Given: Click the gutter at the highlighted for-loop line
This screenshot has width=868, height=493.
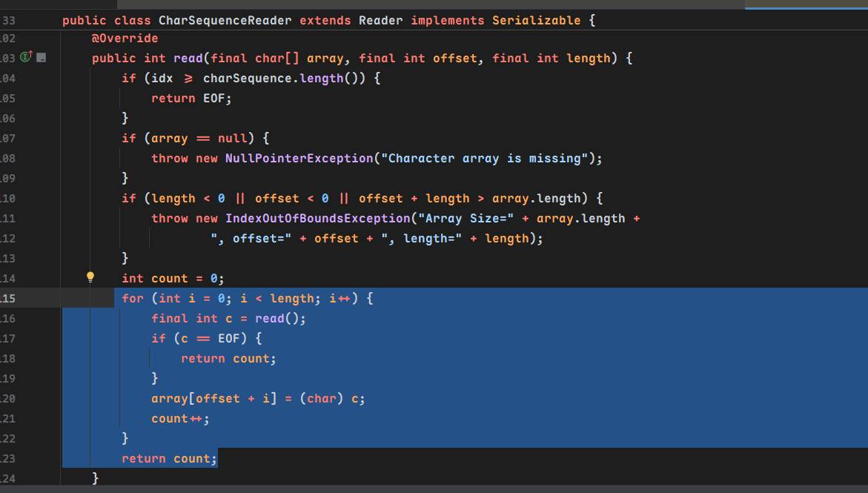Looking at the screenshot, I should (30, 298).
